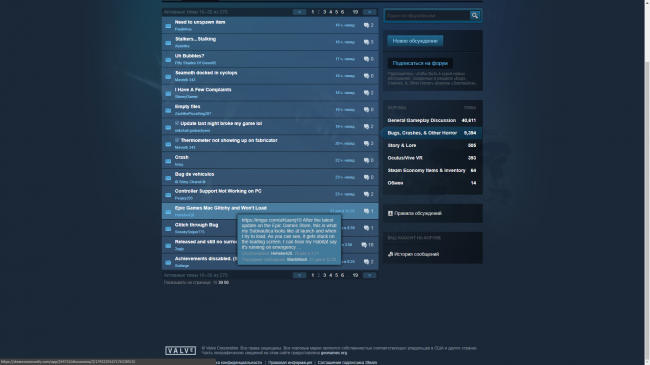Click reply count icon for 'Achievements disabled'
The width and height of the screenshot is (650, 365).
(x=366, y=262)
